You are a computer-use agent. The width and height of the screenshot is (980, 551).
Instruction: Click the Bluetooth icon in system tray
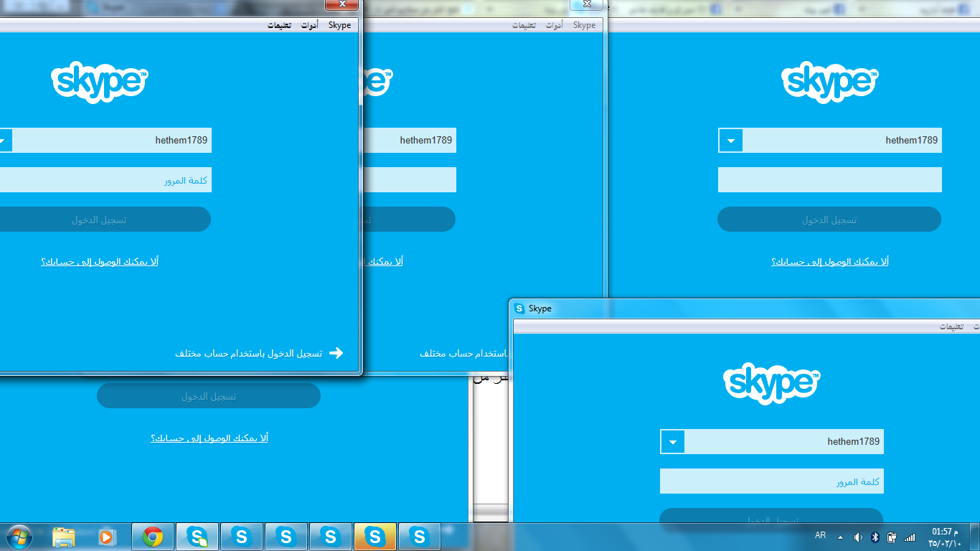coord(875,535)
